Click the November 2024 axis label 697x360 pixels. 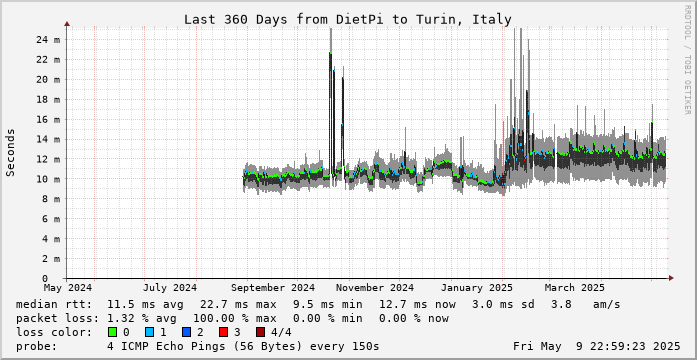pos(375,288)
